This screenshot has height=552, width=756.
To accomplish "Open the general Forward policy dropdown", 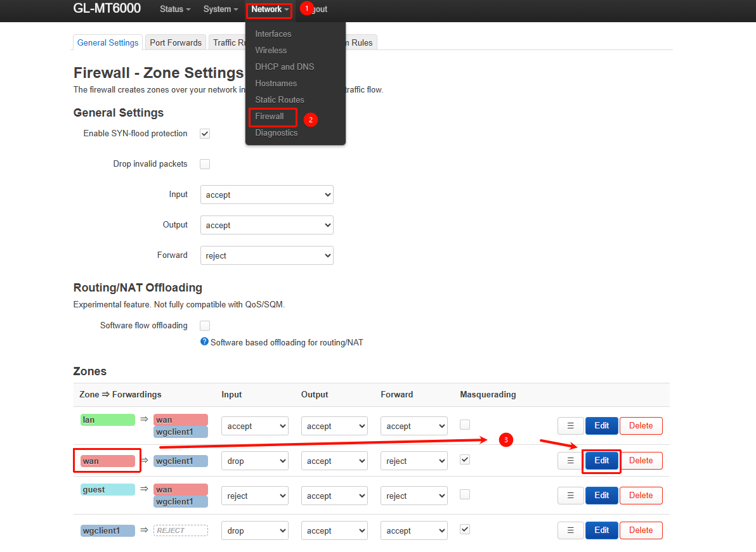I will 266,255.
